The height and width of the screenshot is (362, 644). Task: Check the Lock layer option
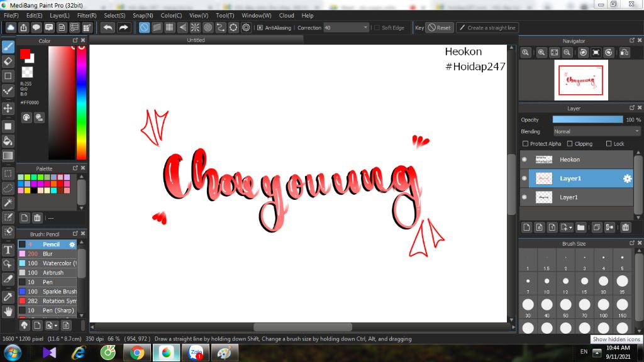click(609, 144)
